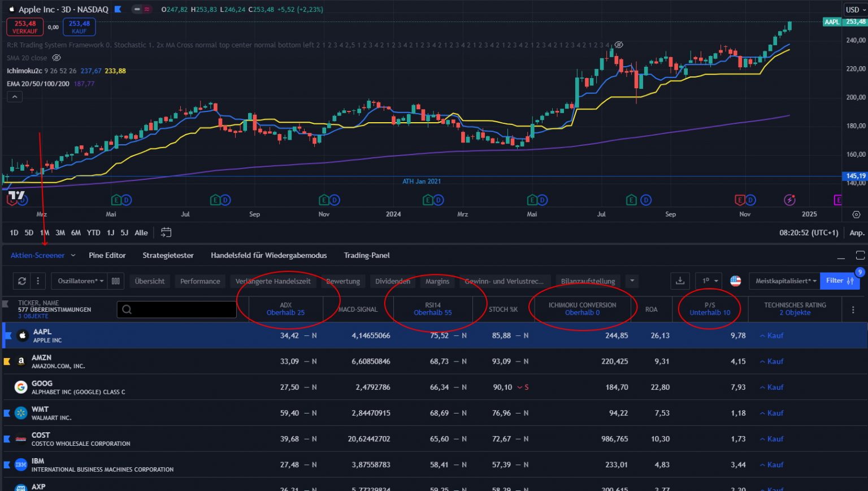This screenshot has height=491, width=868.
Task: Click the Amazon logo in the AMZN row
Action: coord(21,361)
